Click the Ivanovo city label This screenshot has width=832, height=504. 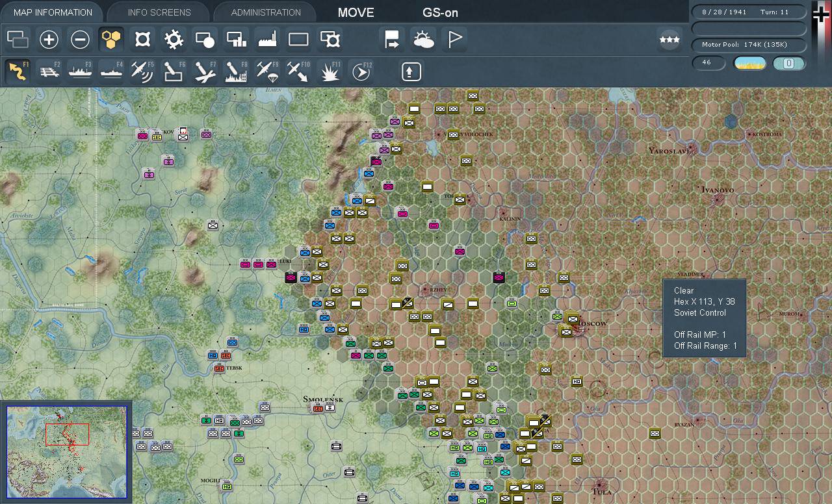pyautogui.click(x=718, y=190)
